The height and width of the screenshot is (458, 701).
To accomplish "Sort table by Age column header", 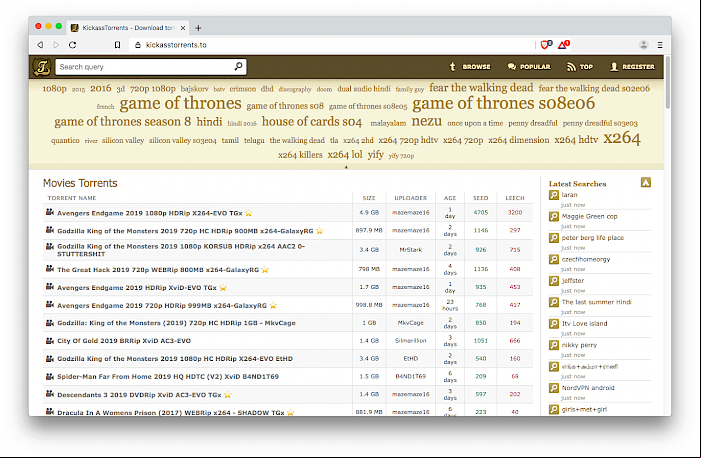I will (450, 198).
